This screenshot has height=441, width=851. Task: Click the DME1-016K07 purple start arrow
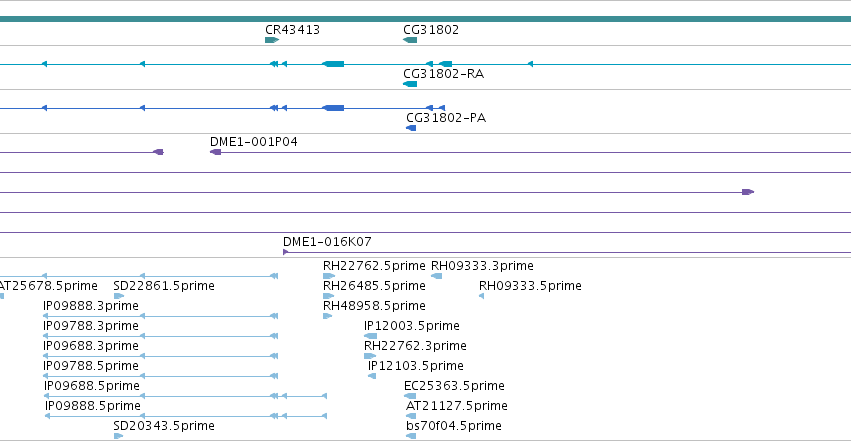click(x=285, y=252)
